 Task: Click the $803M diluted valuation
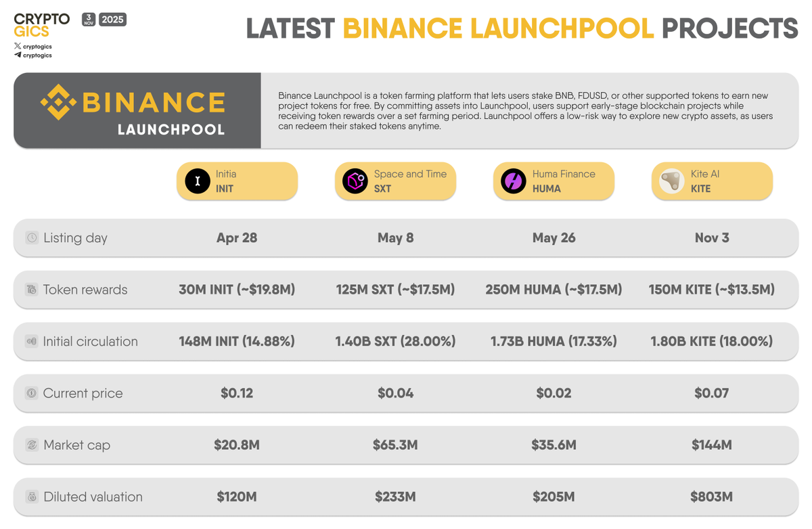(712, 497)
